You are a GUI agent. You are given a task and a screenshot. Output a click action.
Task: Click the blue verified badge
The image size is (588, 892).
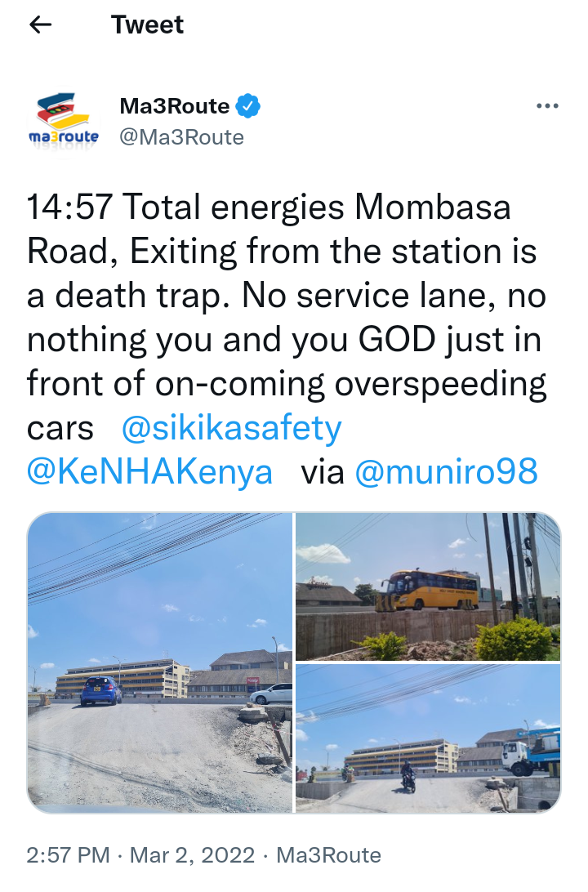click(x=248, y=106)
